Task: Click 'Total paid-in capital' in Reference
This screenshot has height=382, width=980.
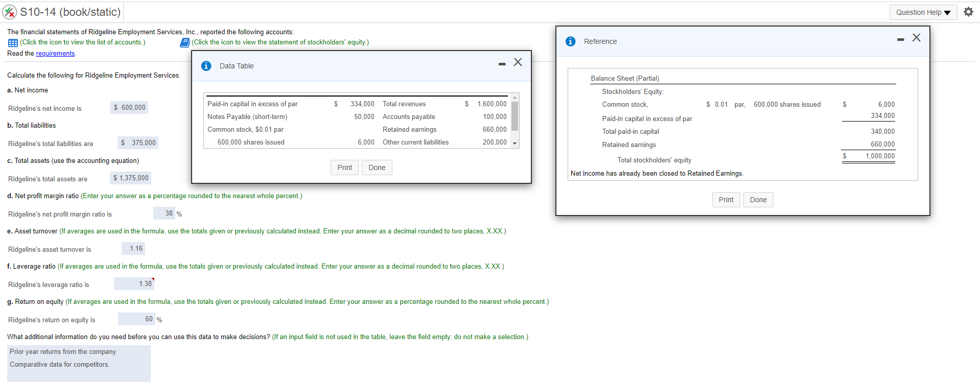Action: coord(631,132)
